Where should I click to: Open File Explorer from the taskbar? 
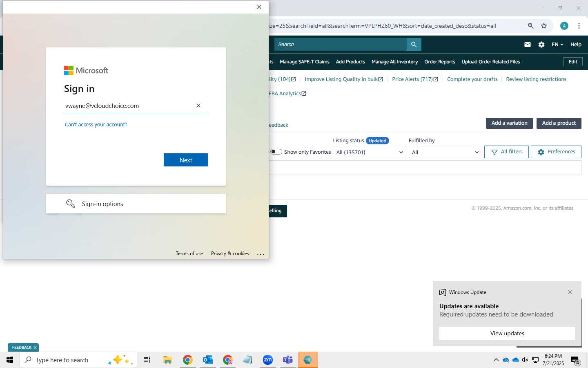point(167,360)
